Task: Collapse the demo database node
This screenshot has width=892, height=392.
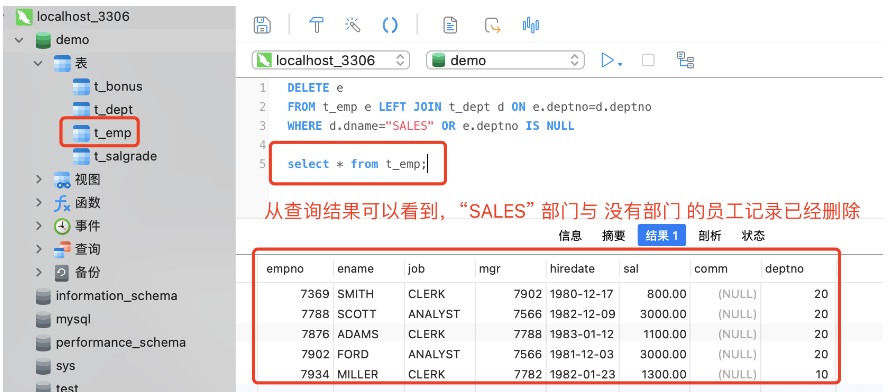Action: [20, 40]
